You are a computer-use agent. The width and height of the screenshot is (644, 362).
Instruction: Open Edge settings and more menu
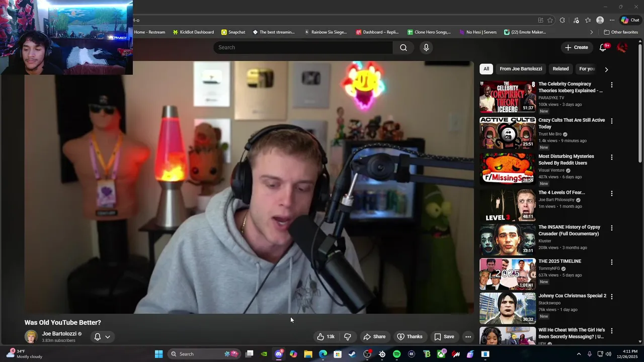point(612,20)
